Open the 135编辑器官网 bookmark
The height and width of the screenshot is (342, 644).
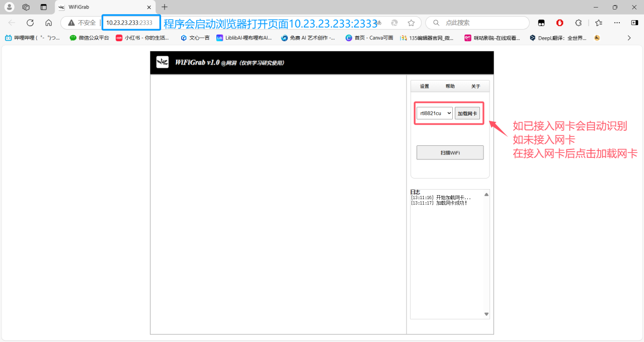tap(427, 38)
